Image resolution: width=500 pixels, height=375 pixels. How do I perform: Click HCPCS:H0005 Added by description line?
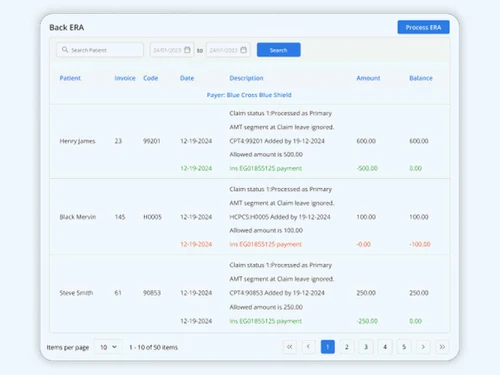[280, 217]
